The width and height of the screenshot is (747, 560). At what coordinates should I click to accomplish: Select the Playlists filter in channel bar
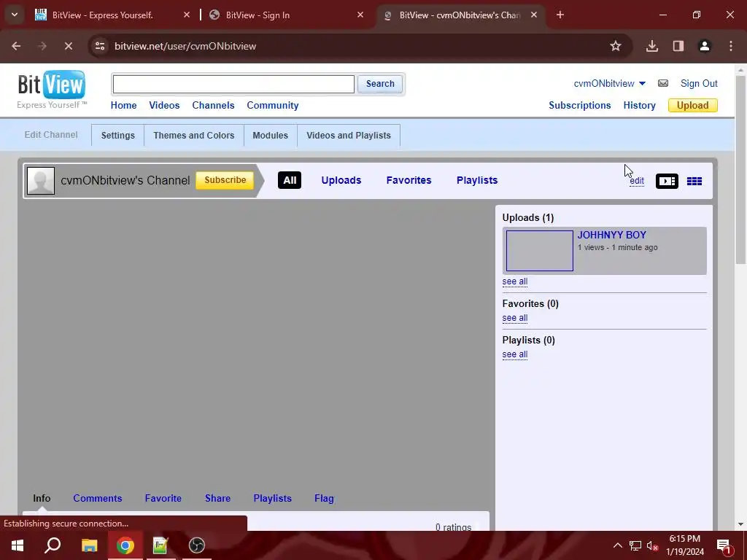click(x=477, y=180)
